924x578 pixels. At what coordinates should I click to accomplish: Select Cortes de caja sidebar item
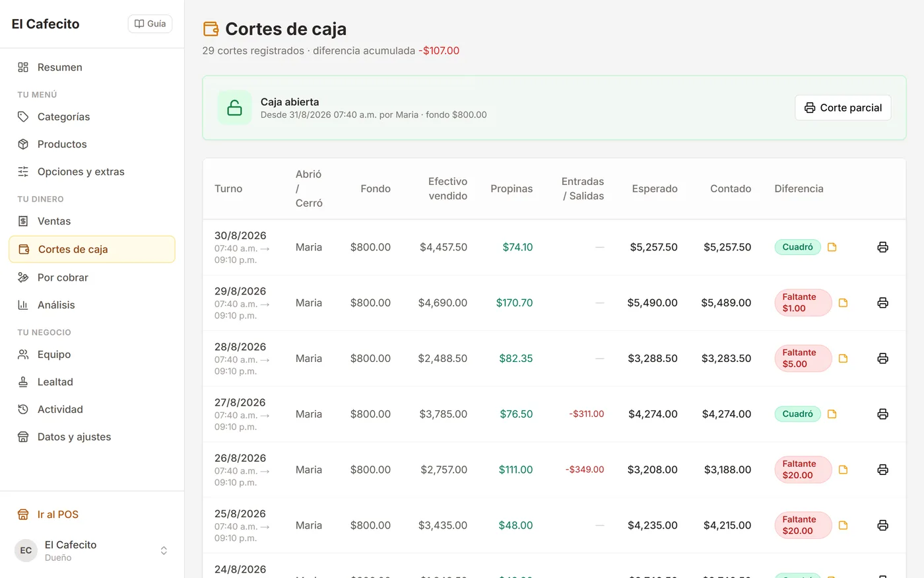pos(92,249)
